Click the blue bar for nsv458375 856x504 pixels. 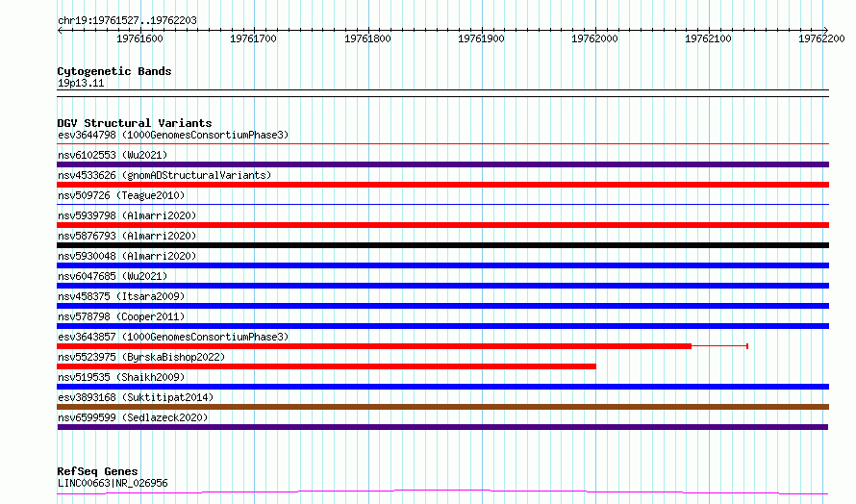tap(442, 306)
